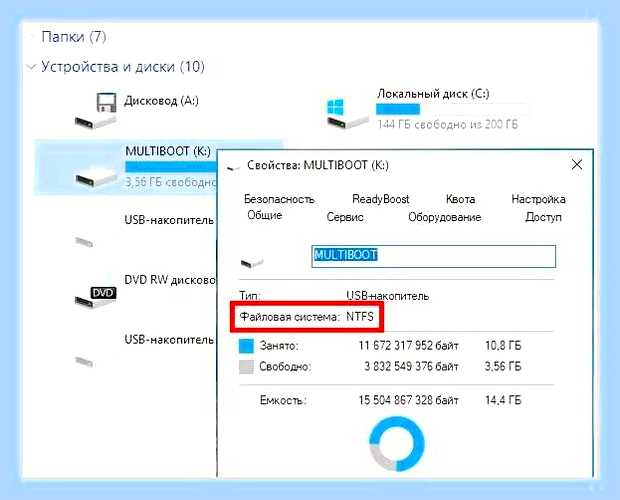
Task: Click the 10,8 ГБ used size
Action: coord(503,346)
